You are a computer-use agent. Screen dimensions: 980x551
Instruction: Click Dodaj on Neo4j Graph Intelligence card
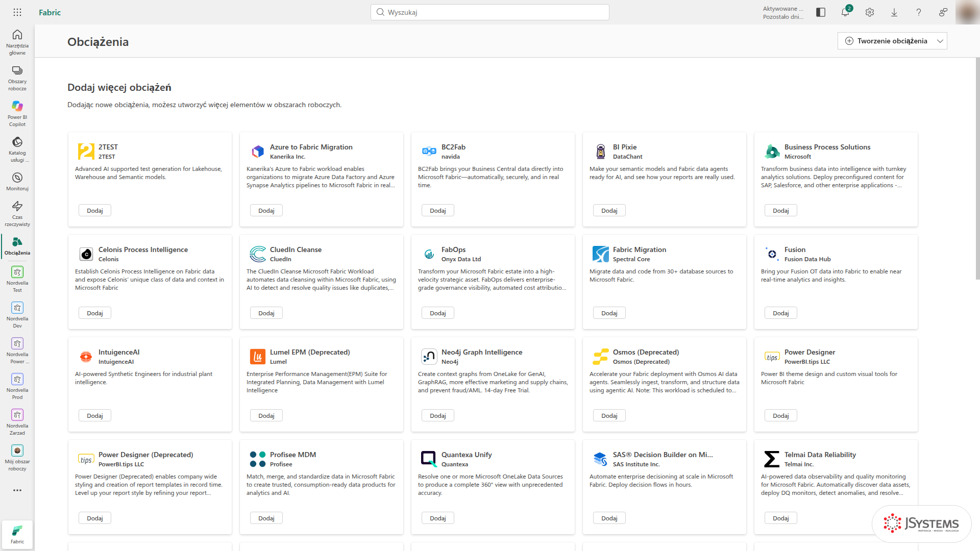[x=438, y=416]
